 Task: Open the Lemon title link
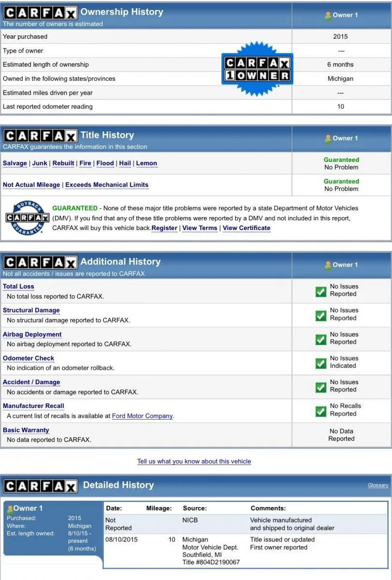(x=146, y=163)
